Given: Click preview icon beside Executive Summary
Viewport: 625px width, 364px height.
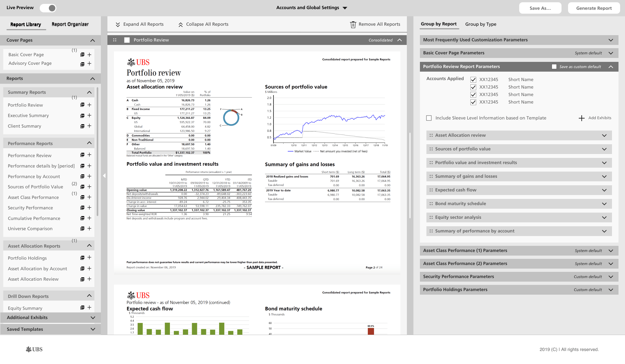Looking at the screenshot, I should [82, 116].
